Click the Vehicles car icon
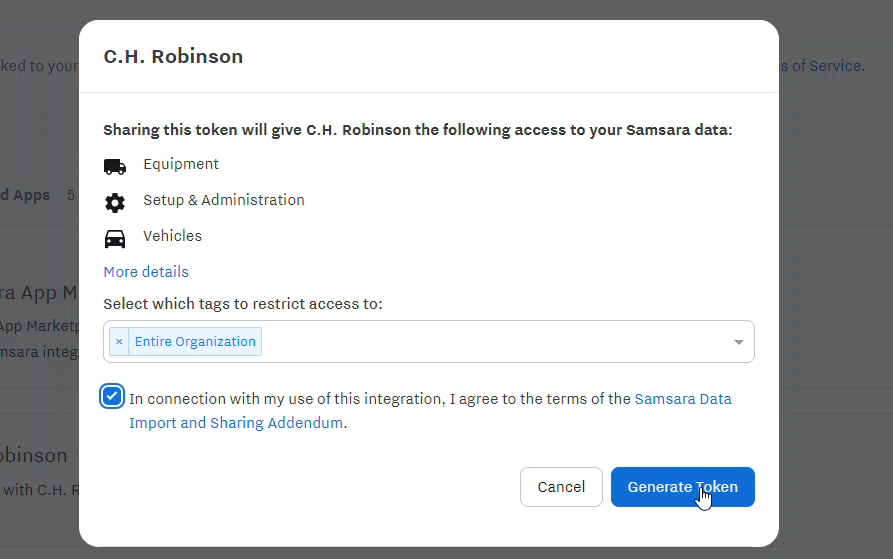The height and width of the screenshot is (559, 893). pyautogui.click(x=115, y=239)
